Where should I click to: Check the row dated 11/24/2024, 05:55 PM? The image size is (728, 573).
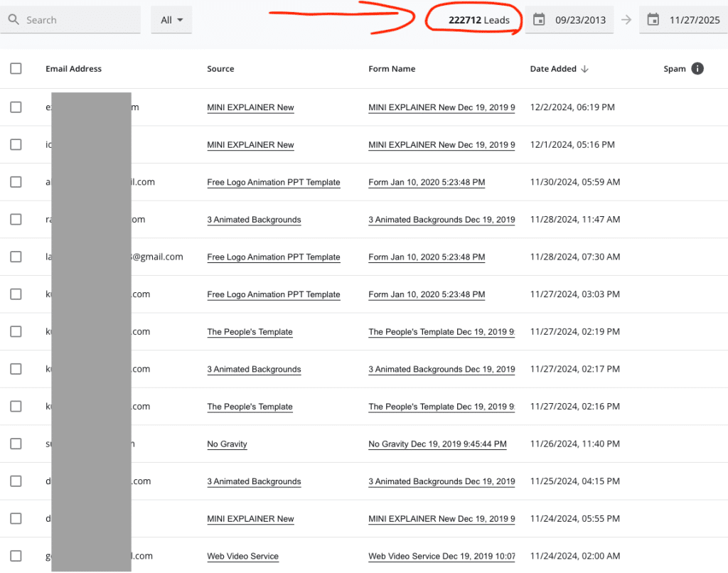click(16, 519)
